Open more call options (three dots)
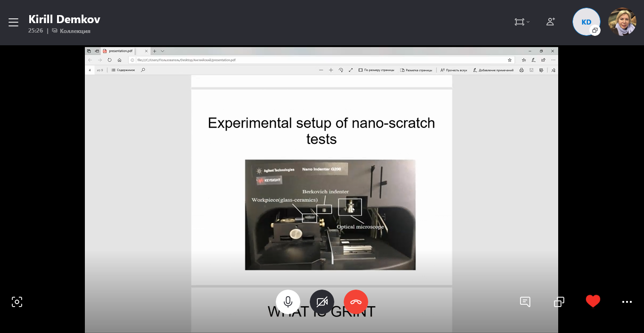 (627, 302)
